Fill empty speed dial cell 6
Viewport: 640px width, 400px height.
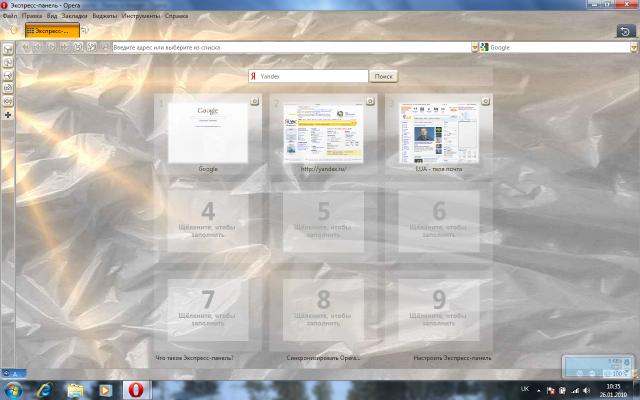pos(439,221)
